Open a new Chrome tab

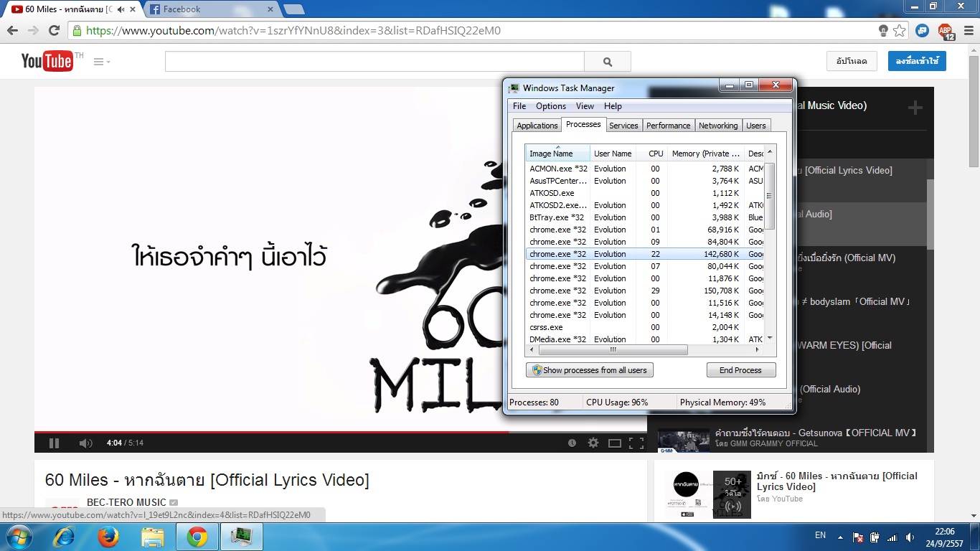[293, 10]
